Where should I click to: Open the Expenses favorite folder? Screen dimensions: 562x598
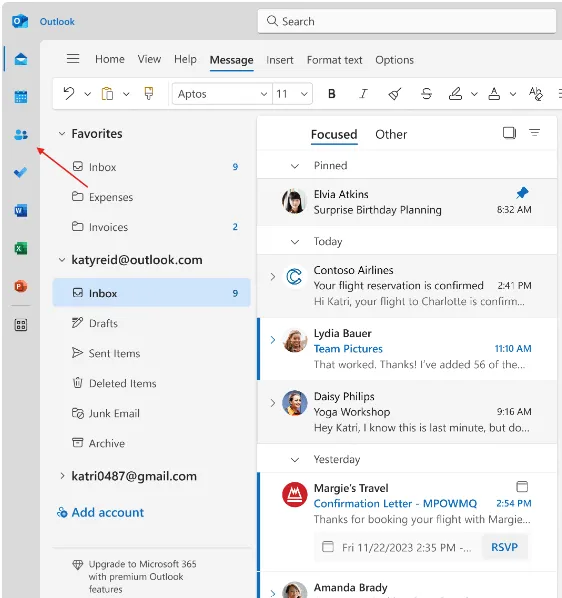[152, 197]
